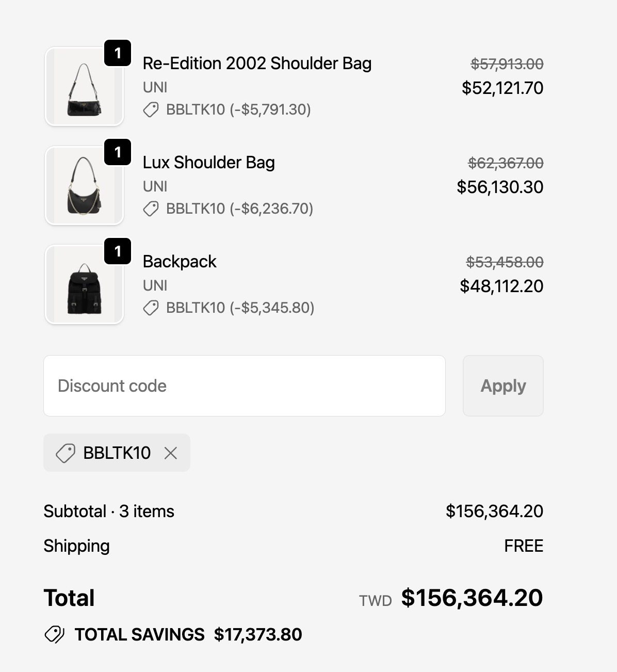This screenshot has width=617, height=672.
Task: Remove the BBLTK10 discount code
Action: [171, 453]
